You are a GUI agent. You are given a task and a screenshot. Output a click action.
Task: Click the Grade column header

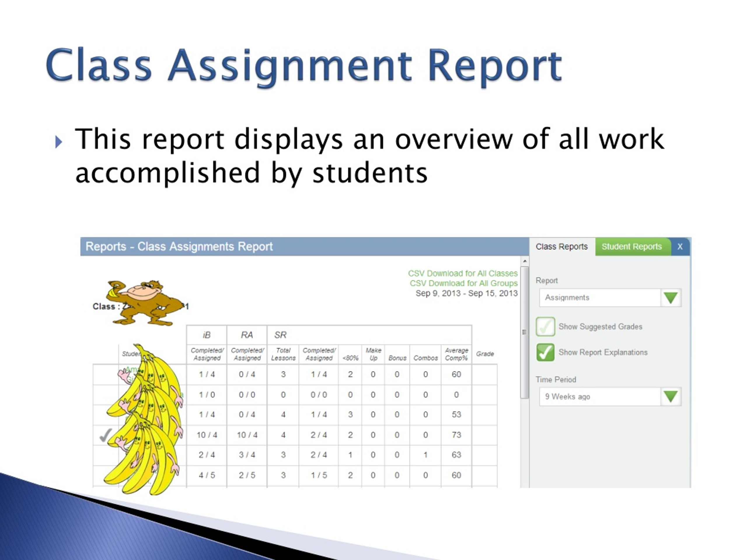(485, 354)
